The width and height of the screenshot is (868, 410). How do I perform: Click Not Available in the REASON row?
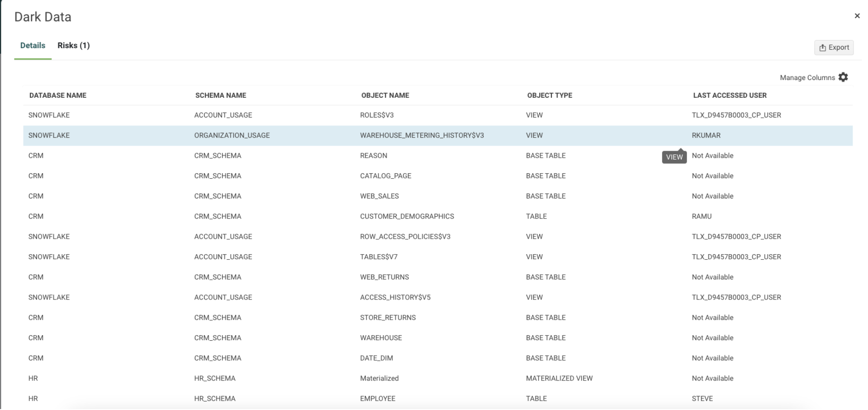tap(713, 156)
